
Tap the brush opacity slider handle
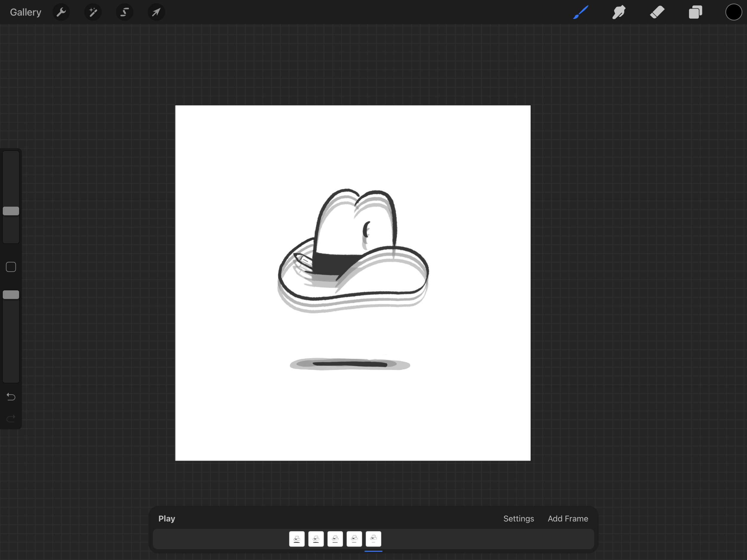point(10,294)
